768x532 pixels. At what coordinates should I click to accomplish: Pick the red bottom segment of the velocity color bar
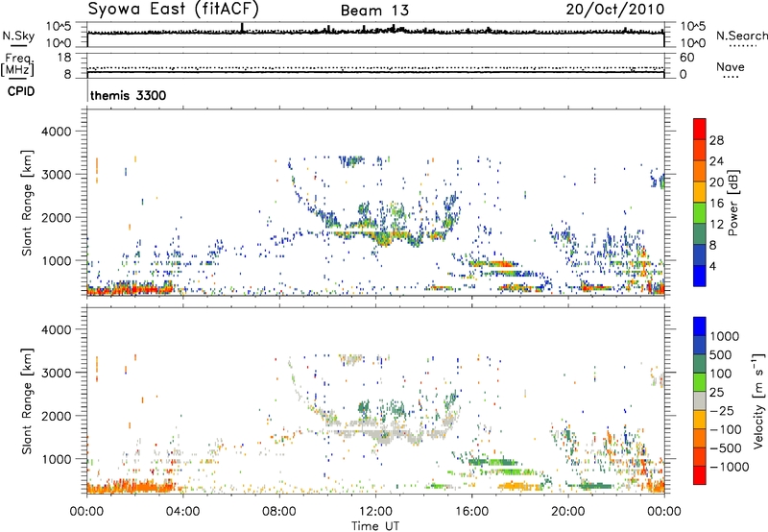click(x=700, y=475)
